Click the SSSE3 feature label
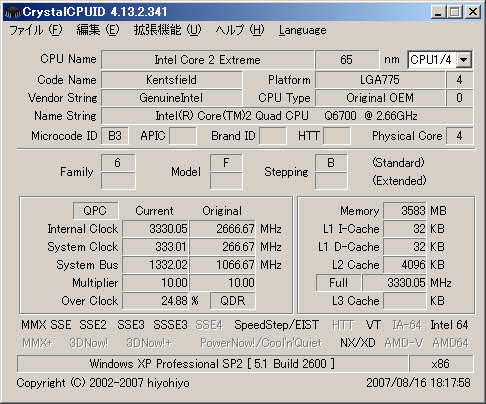486x404 pixels. pos(170,325)
